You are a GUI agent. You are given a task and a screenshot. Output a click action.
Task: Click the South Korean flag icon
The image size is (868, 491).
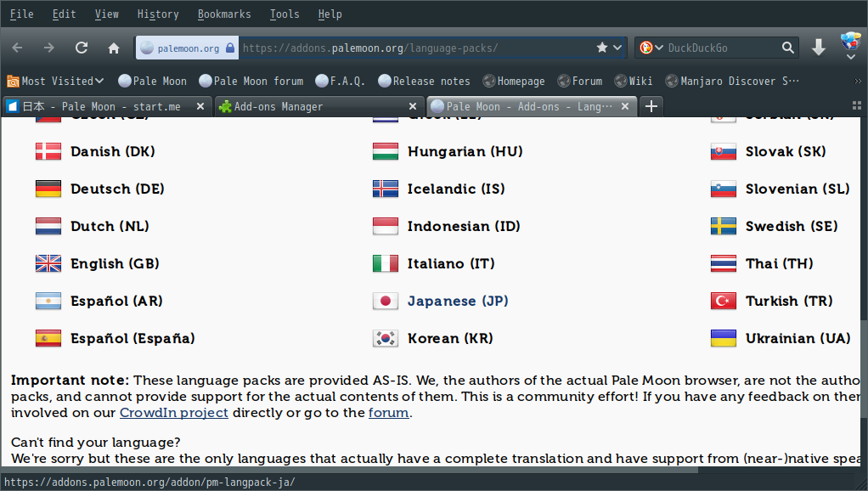click(x=386, y=338)
